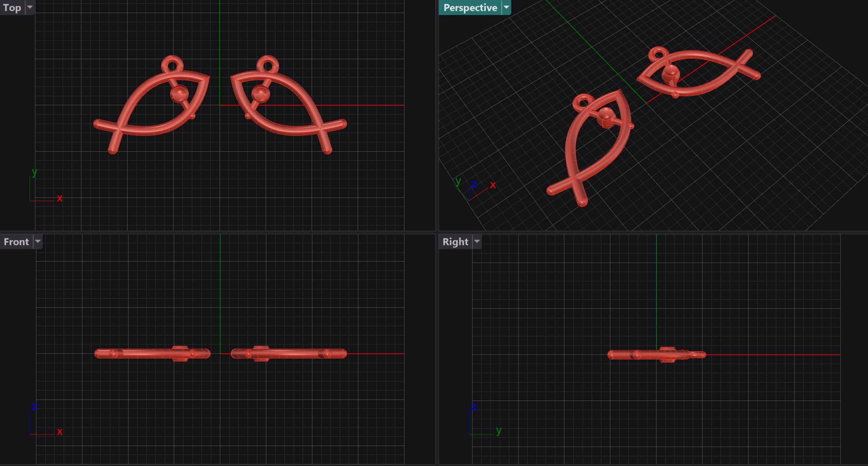Open the Right viewport dropdown arrow
868x466 pixels.
pos(477,242)
